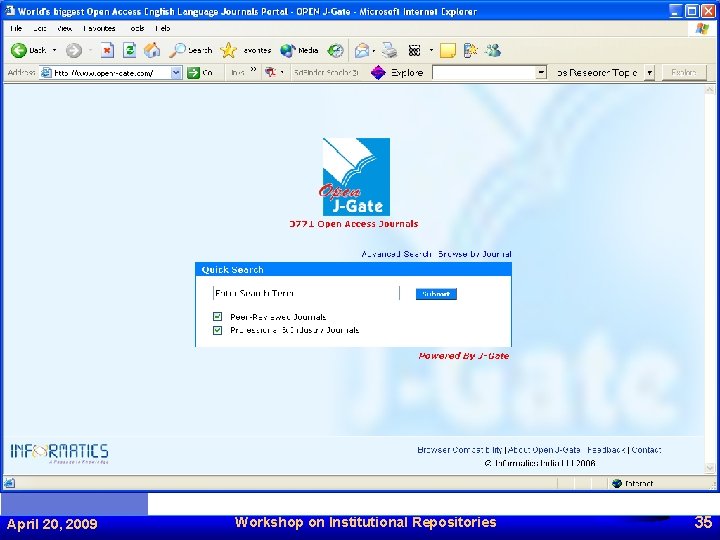Click the Internet zone globe icon
The width and height of the screenshot is (720, 540).
point(617,483)
